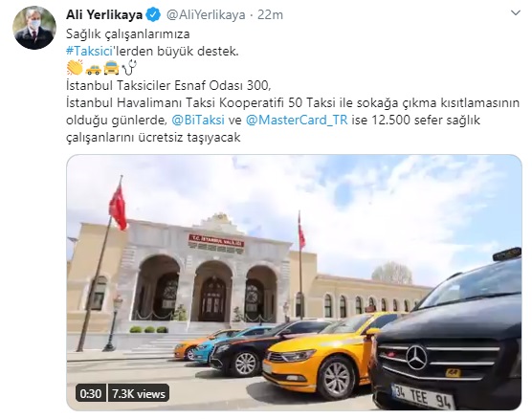The image size is (532, 419).
Task: Click the 34 TEE 94 license plate
Action: pyautogui.click(x=423, y=396)
